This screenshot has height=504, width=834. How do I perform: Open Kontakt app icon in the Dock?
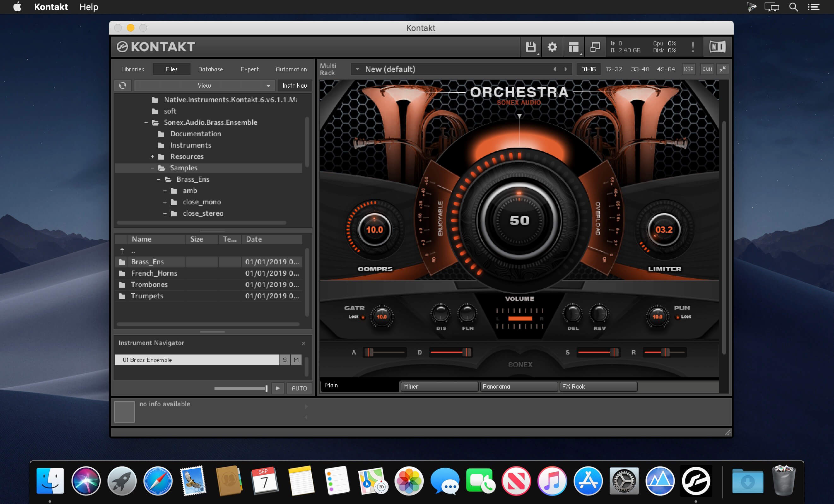(x=696, y=481)
